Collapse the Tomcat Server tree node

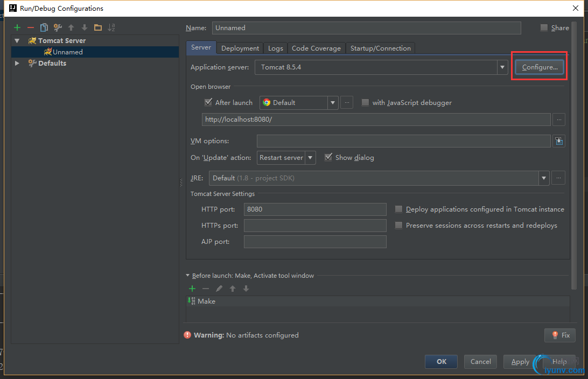tap(17, 40)
